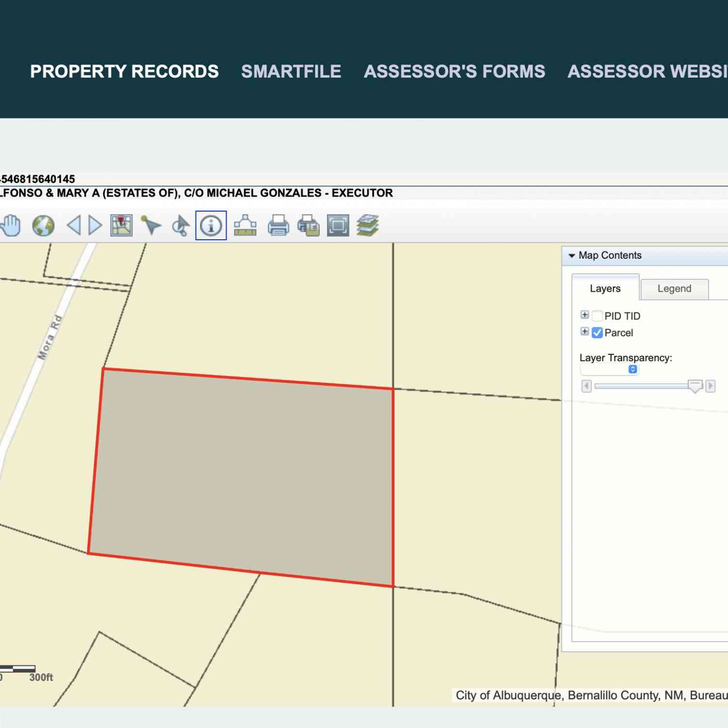Expand the PID TID layer tree
The image size is (728, 728).
click(x=585, y=315)
